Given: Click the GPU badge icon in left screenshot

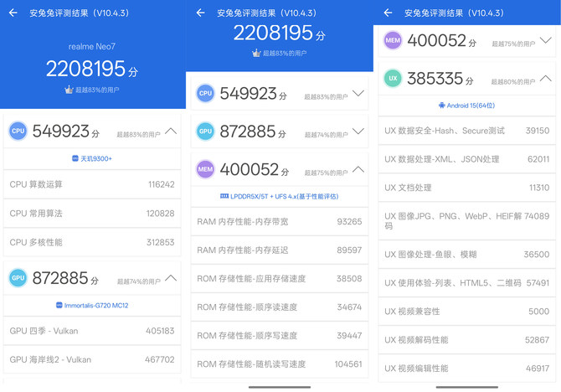Looking at the screenshot, I should [x=18, y=278].
